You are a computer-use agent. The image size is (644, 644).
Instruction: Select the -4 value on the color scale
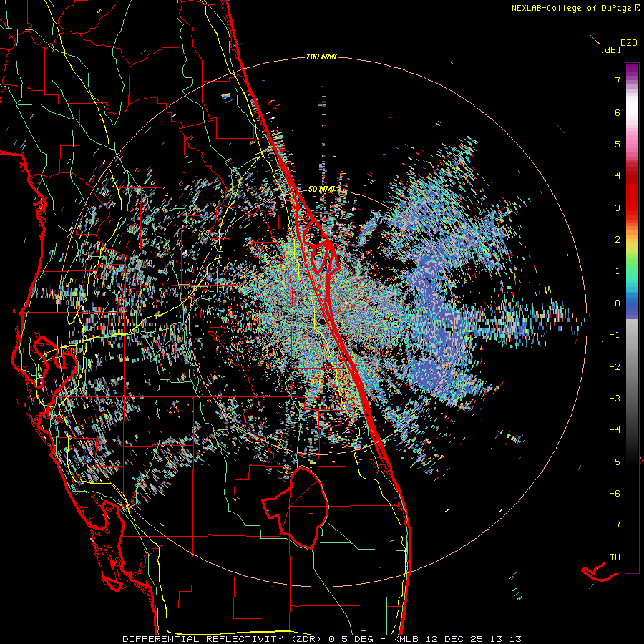(615, 430)
